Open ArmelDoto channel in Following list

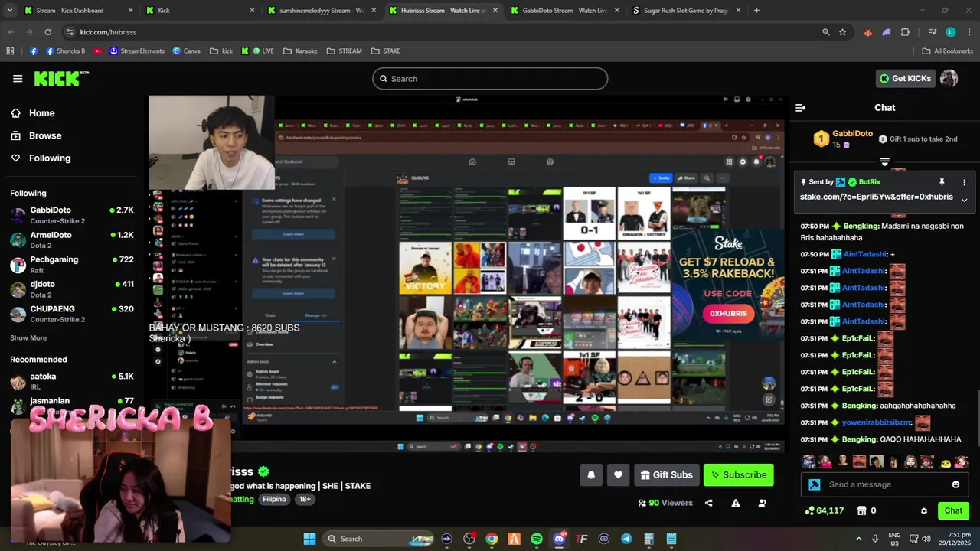pyautogui.click(x=72, y=240)
